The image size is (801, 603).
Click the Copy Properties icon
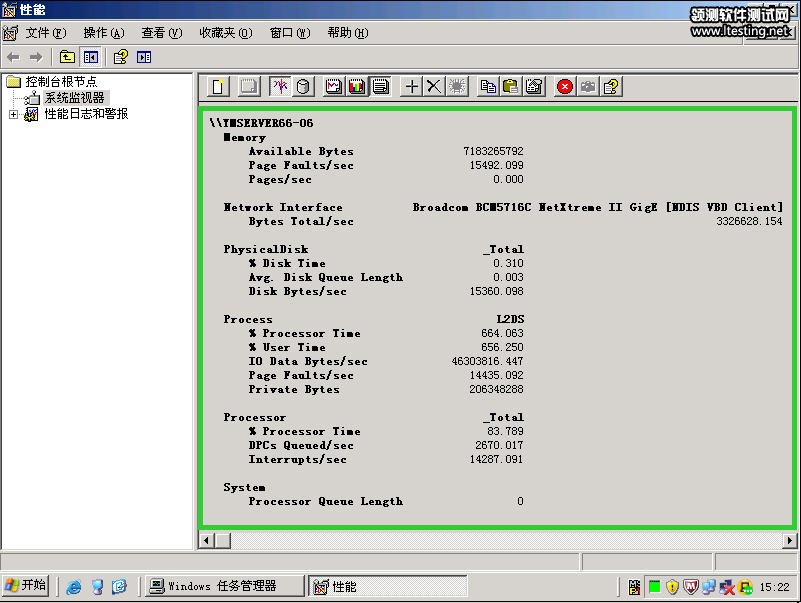(488, 87)
